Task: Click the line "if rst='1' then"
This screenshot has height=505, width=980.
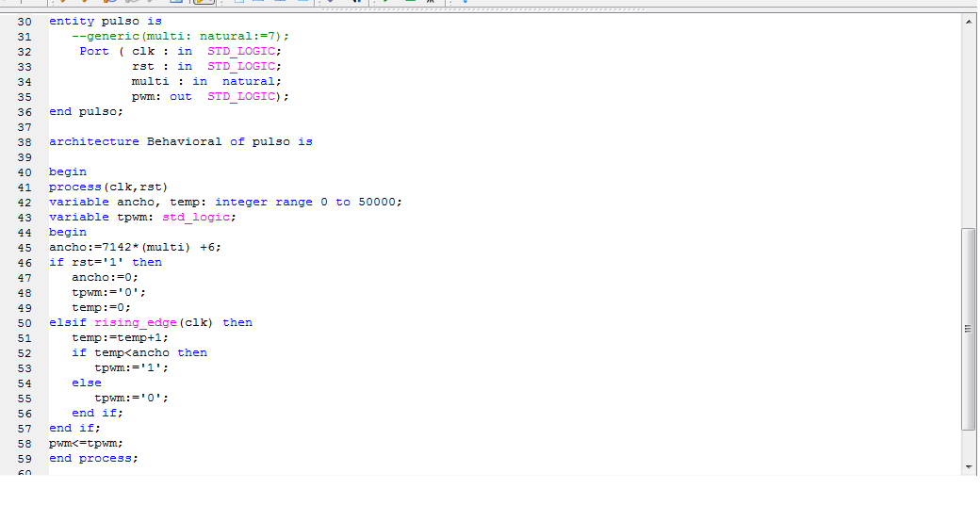Action: tap(106, 262)
